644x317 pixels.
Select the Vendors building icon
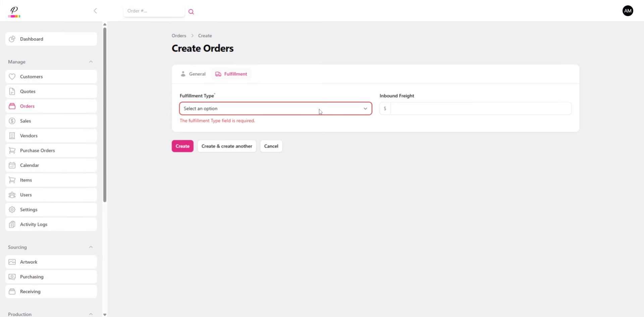[12, 136]
